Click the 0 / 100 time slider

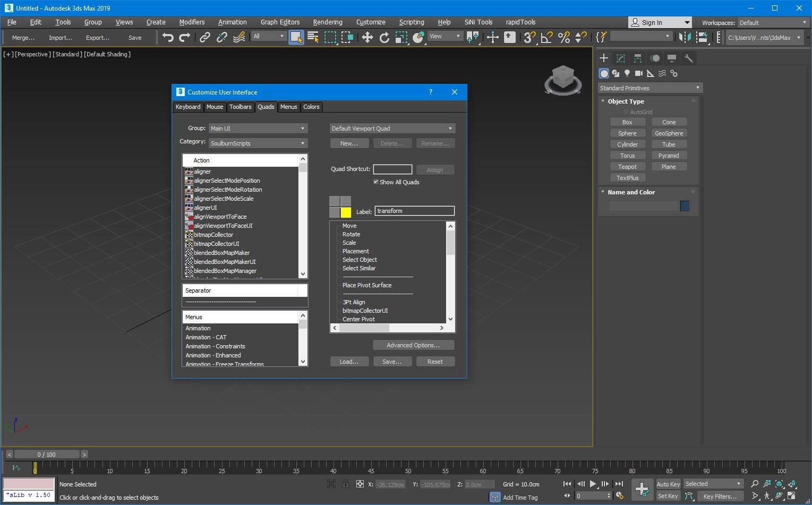click(x=47, y=455)
